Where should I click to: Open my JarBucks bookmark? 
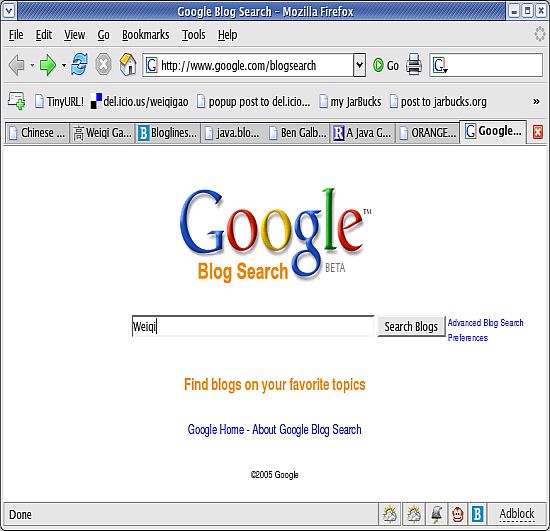tap(350, 102)
